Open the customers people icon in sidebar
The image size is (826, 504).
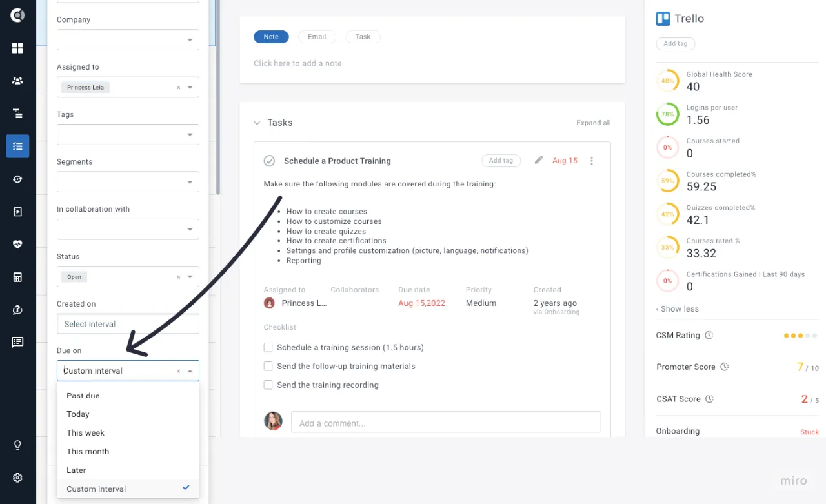pyautogui.click(x=17, y=81)
